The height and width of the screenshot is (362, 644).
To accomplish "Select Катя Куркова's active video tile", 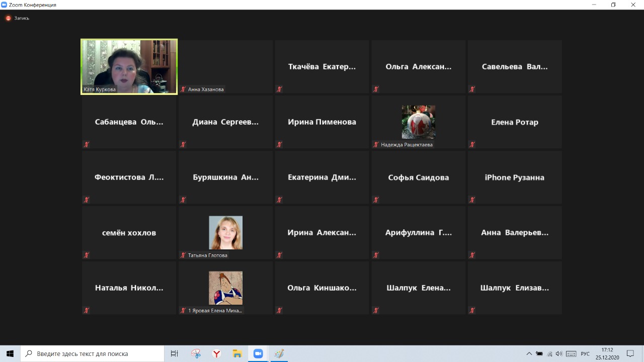I will [129, 66].
